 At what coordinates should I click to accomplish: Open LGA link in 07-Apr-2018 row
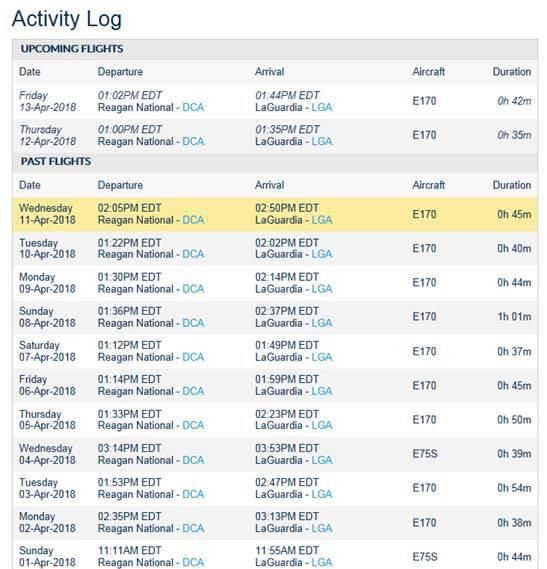coord(322,357)
